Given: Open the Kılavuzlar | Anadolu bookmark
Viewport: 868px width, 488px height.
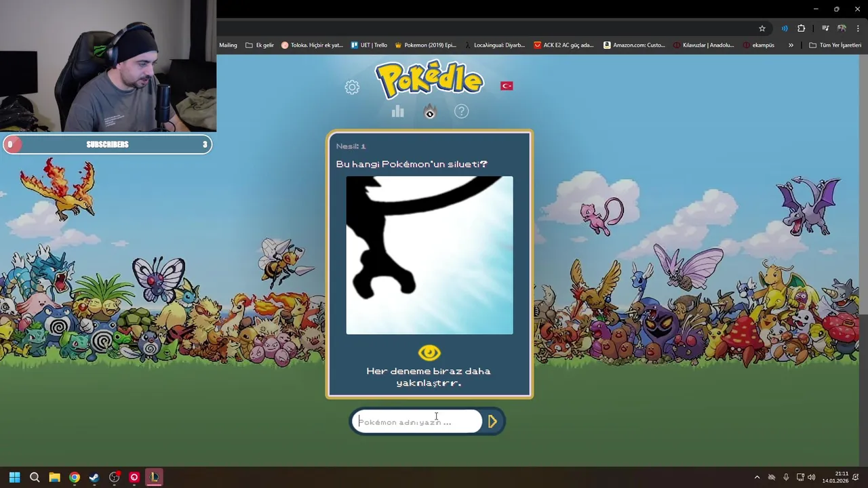Looking at the screenshot, I should [704, 45].
